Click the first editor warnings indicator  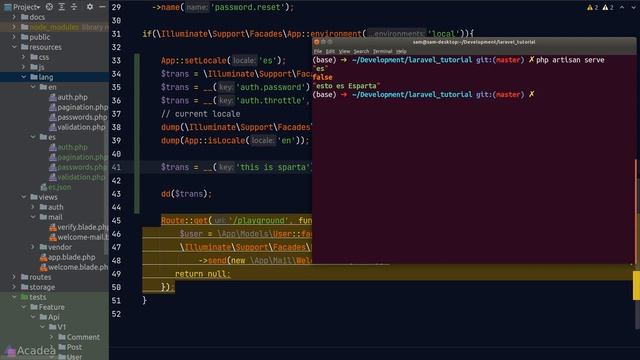(593, 7)
